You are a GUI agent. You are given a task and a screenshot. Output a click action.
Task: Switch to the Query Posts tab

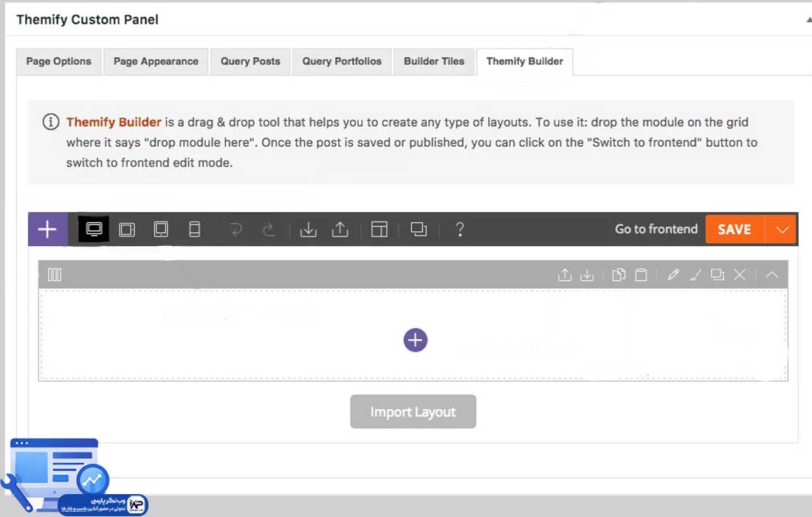(250, 61)
